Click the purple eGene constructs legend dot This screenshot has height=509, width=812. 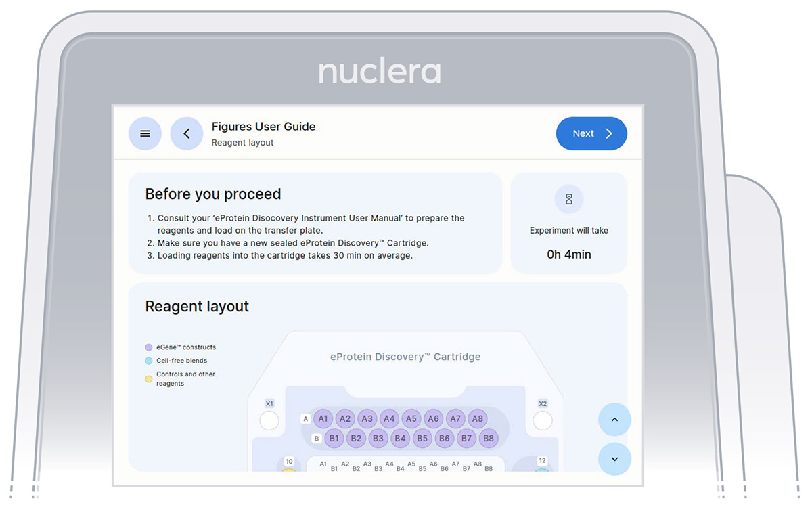pos(149,347)
